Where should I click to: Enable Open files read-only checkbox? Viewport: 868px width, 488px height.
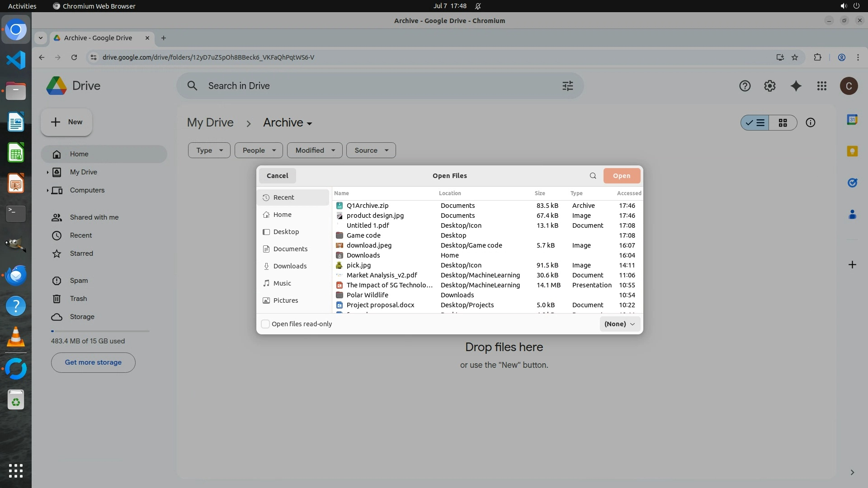[x=266, y=324]
